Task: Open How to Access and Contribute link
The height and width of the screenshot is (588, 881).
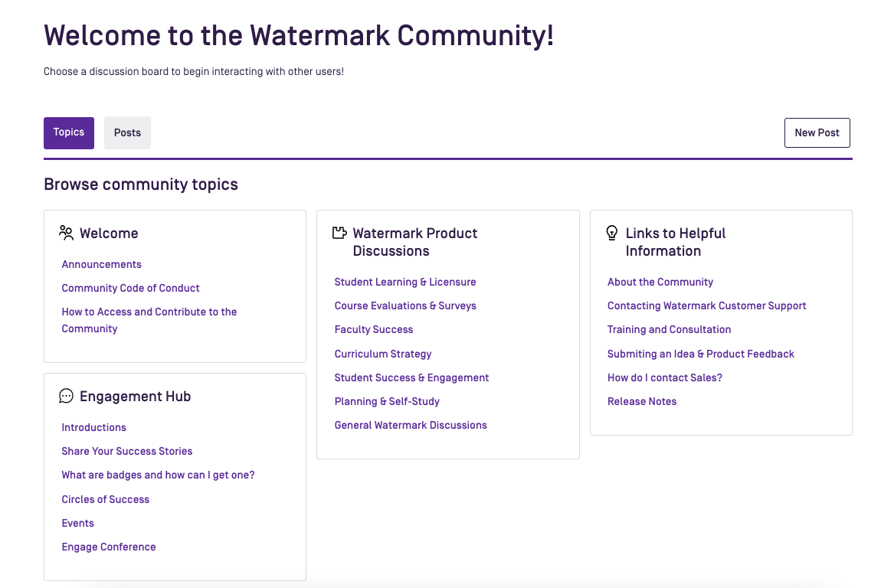Action: 149,320
